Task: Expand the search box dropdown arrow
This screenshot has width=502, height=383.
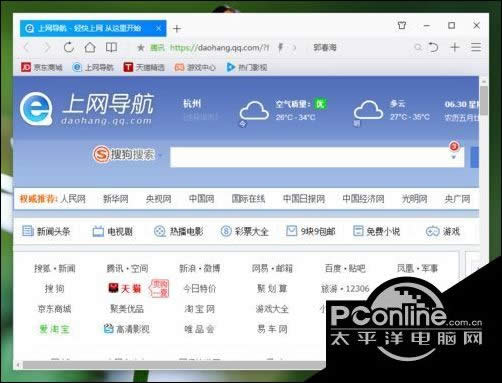Action: click(x=454, y=157)
